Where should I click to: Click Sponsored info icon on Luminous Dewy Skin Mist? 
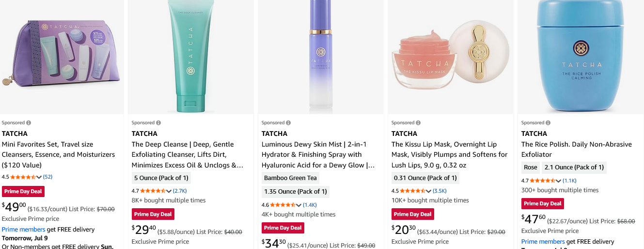click(x=288, y=123)
